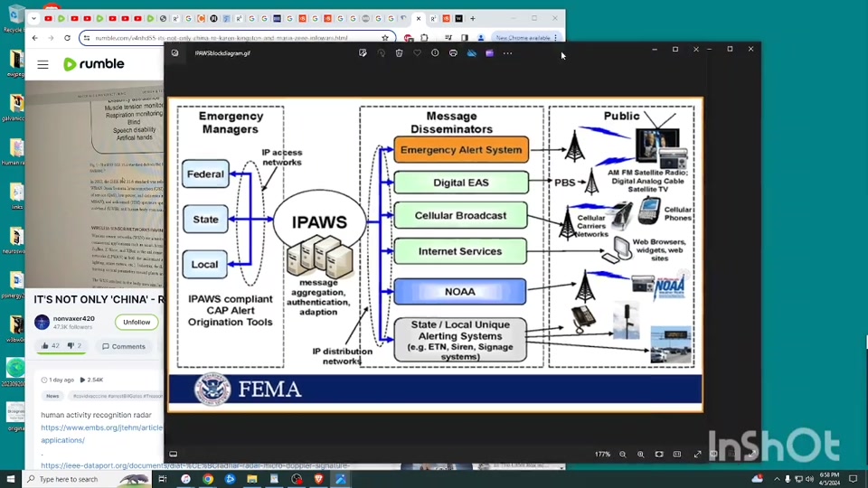
Task: Click the OneDrive cloud icon in Photos toolbar
Action: [x=471, y=53]
